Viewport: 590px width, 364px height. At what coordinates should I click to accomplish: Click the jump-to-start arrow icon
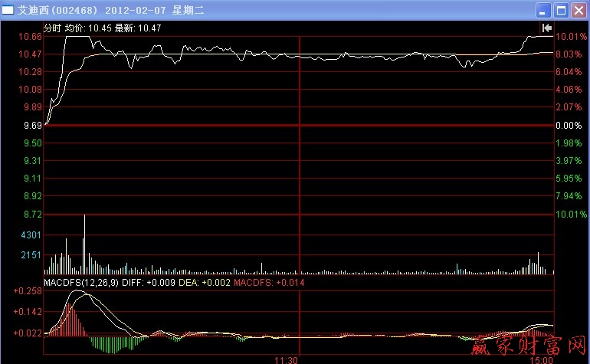pos(546,28)
